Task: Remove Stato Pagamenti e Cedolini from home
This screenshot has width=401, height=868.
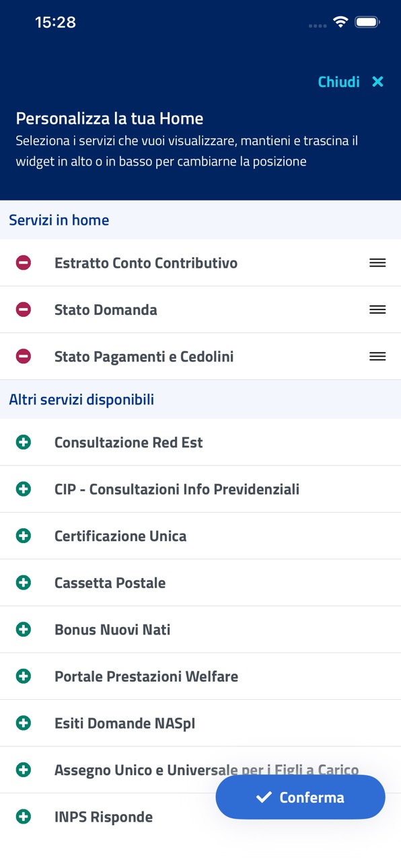Action: tap(24, 357)
